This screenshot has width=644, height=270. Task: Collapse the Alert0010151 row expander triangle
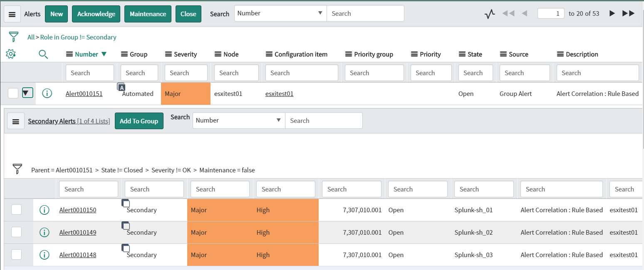27,93
